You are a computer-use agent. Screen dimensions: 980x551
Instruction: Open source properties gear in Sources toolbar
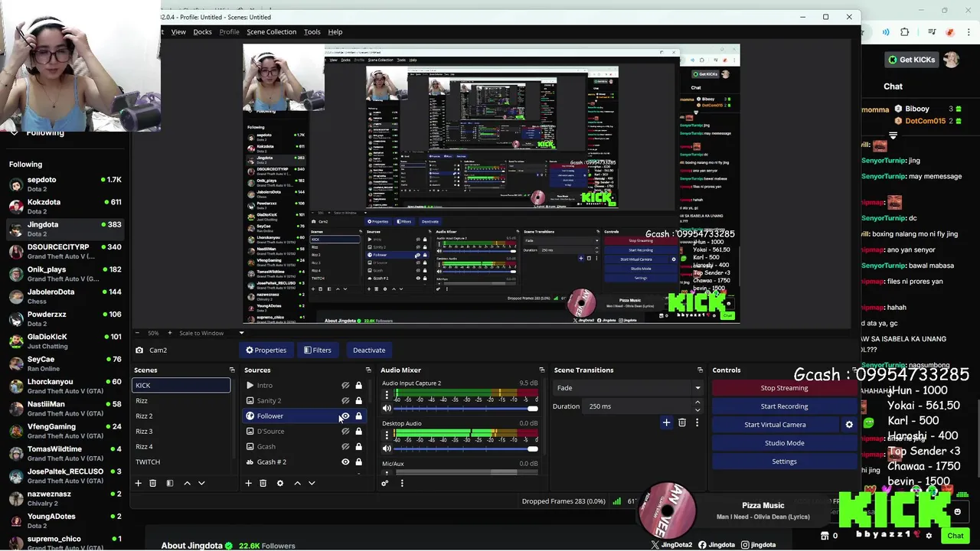coord(280,483)
